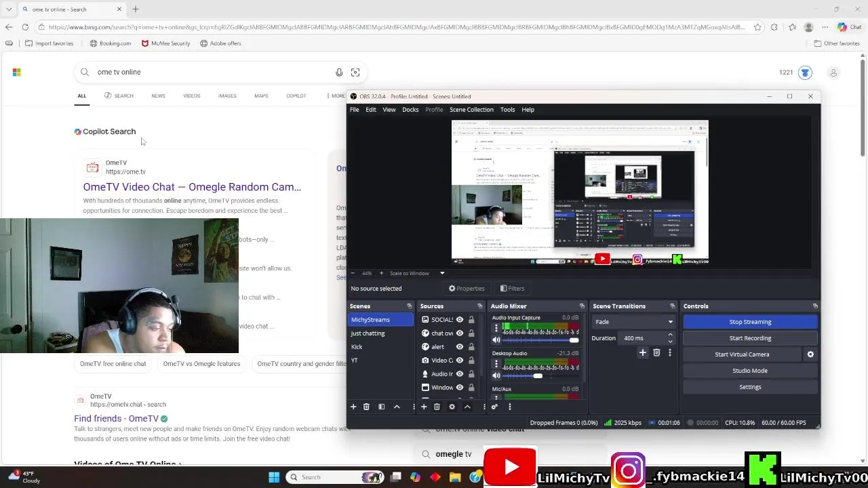The image size is (868, 488).
Task: Open advanced audio properties in Audio Mixer
Action: [494, 407]
